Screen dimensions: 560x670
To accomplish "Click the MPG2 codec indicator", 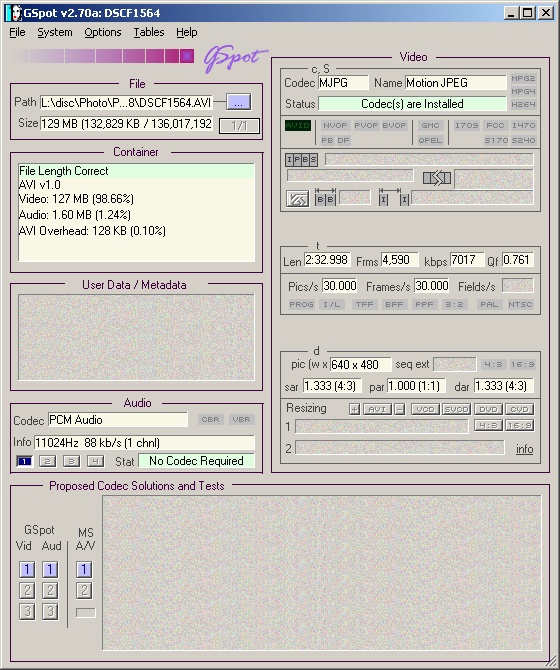I will (x=523, y=79).
